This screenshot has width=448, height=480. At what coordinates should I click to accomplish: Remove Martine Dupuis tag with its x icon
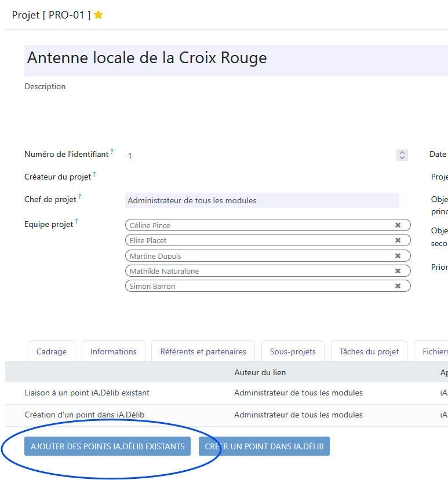(398, 255)
